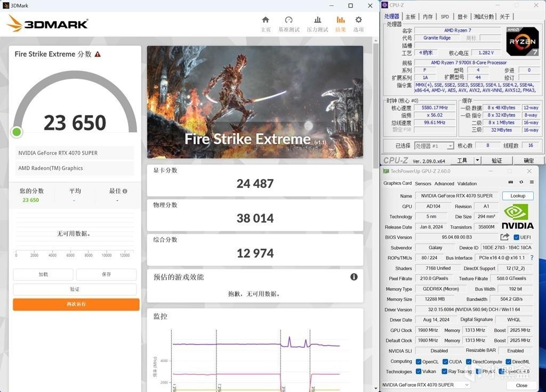Toggle the Ray Tracing checkbox in GPU-Z

coord(444,371)
